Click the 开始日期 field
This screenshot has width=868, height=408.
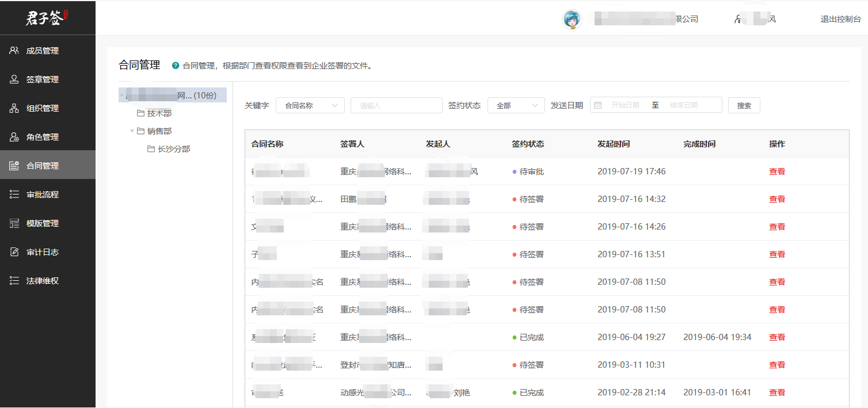pos(625,105)
